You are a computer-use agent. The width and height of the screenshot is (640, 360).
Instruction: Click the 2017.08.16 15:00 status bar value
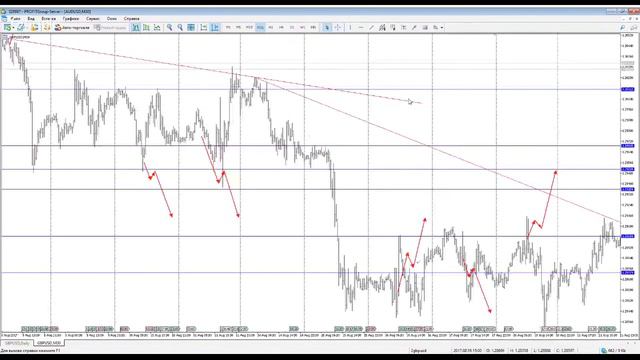(x=467, y=350)
